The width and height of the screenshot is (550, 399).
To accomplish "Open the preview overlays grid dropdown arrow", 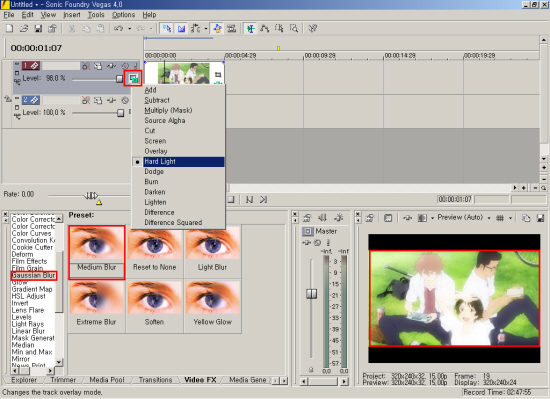I will [510, 218].
